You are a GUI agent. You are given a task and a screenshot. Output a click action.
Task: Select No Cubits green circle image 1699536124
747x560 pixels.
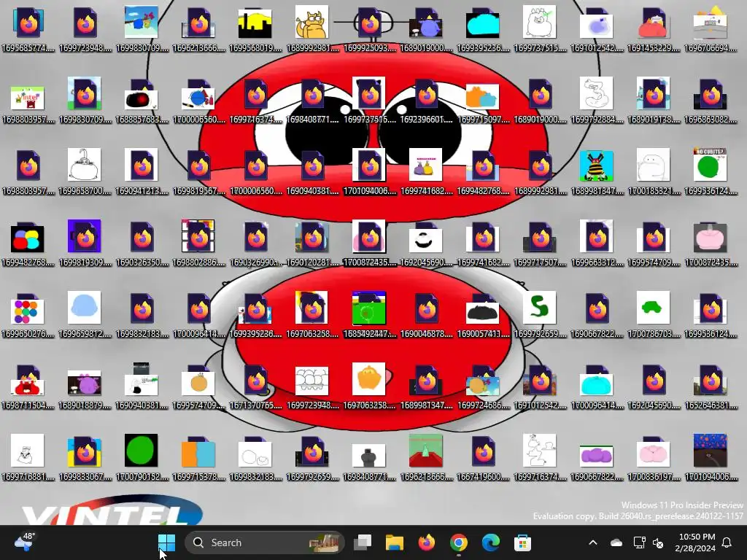click(711, 172)
